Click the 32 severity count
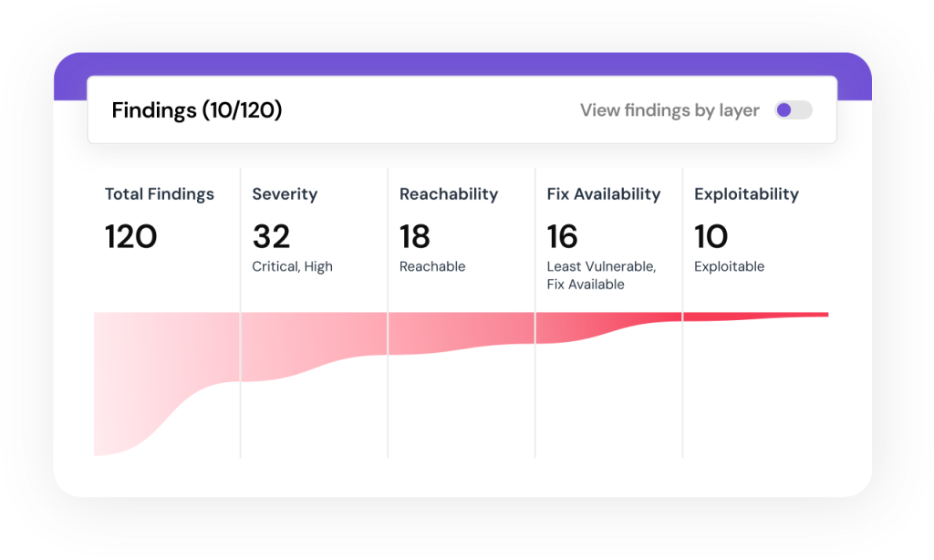934x560 pixels. pyautogui.click(x=271, y=237)
